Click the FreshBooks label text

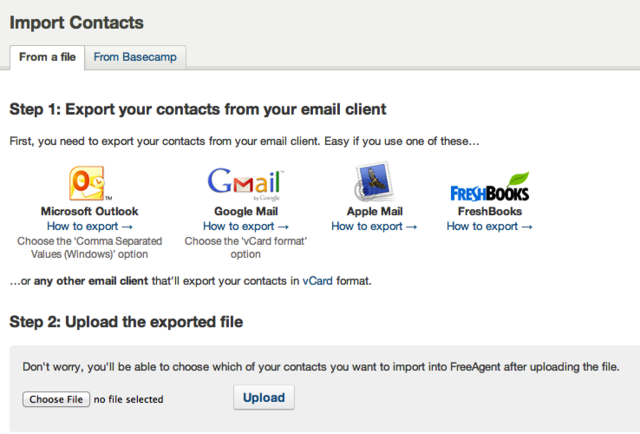489,212
